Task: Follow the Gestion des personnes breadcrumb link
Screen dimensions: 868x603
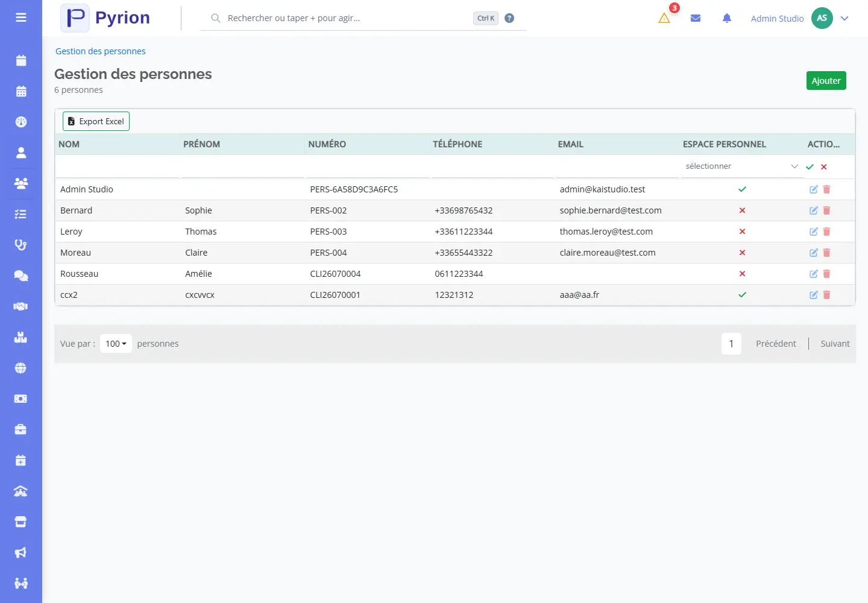Action: click(x=101, y=51)
